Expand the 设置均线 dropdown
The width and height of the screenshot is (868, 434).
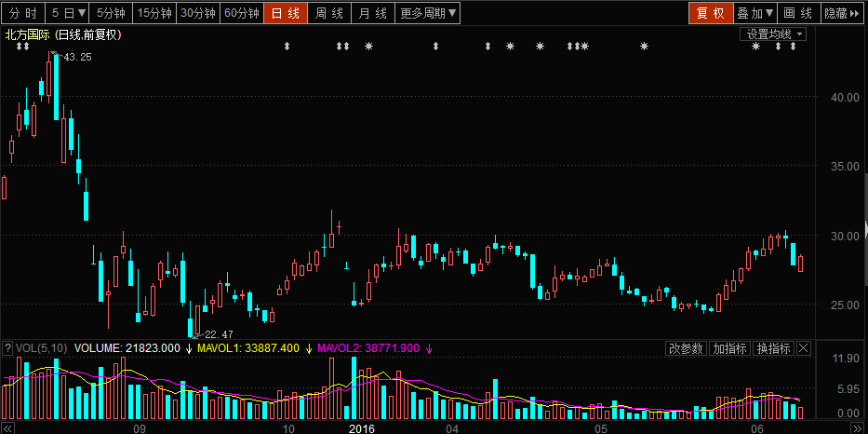[x=774, y=34]
